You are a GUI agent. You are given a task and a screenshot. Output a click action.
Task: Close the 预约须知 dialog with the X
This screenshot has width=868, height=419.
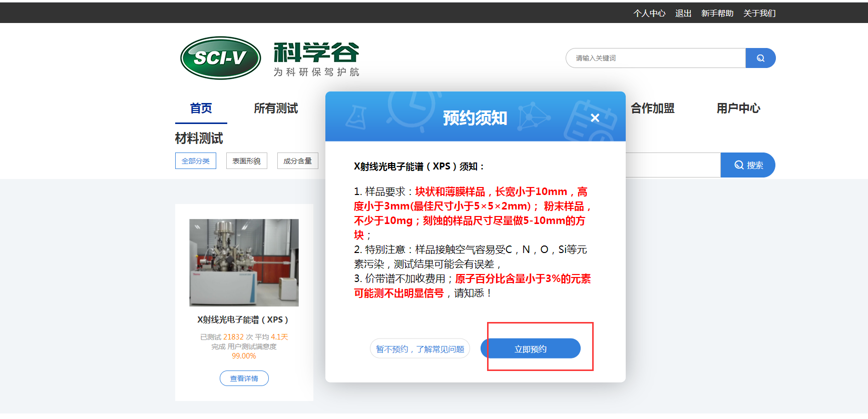pos(595,118)
